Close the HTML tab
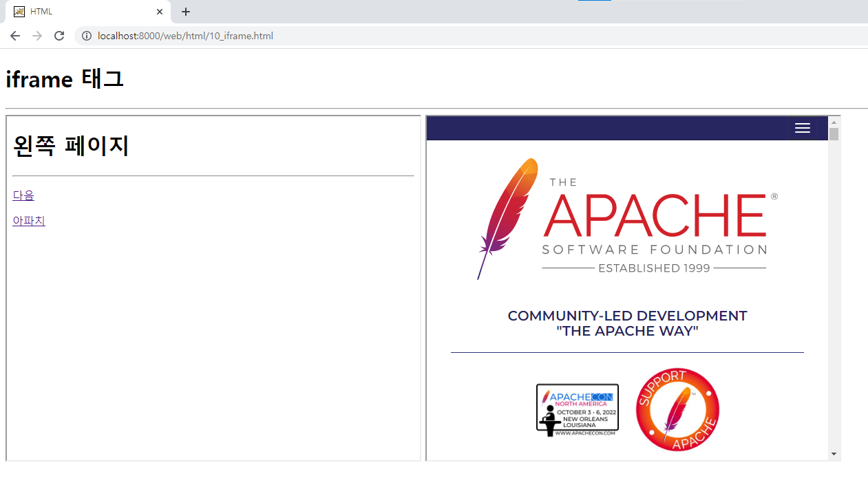 point(160,12)
